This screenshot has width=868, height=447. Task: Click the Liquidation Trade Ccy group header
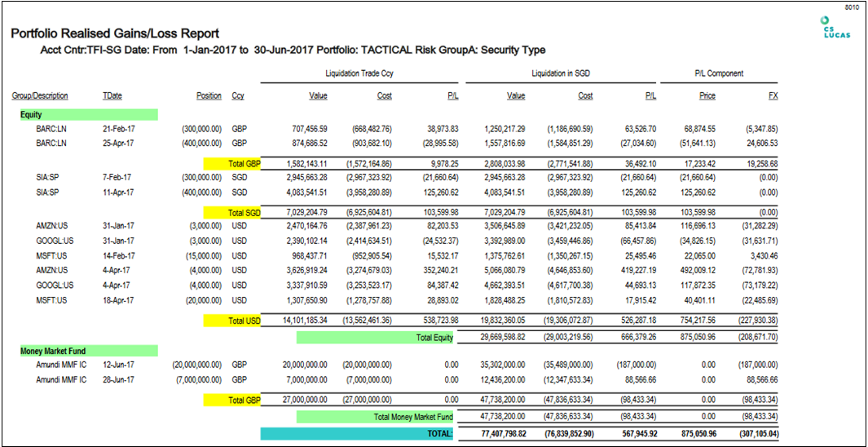pyautogui.click(x=359, y=73)
